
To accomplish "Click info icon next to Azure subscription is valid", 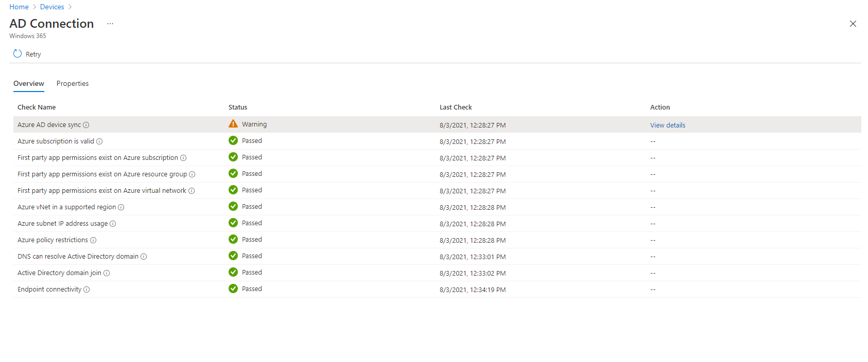I will click(99, 141).
